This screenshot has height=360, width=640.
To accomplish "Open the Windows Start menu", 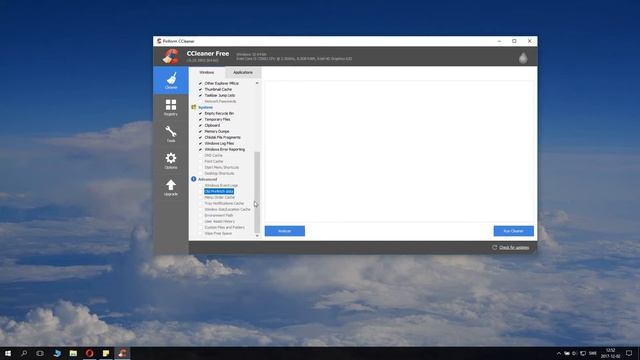I will pyautogui.click(x=8, y=353).
